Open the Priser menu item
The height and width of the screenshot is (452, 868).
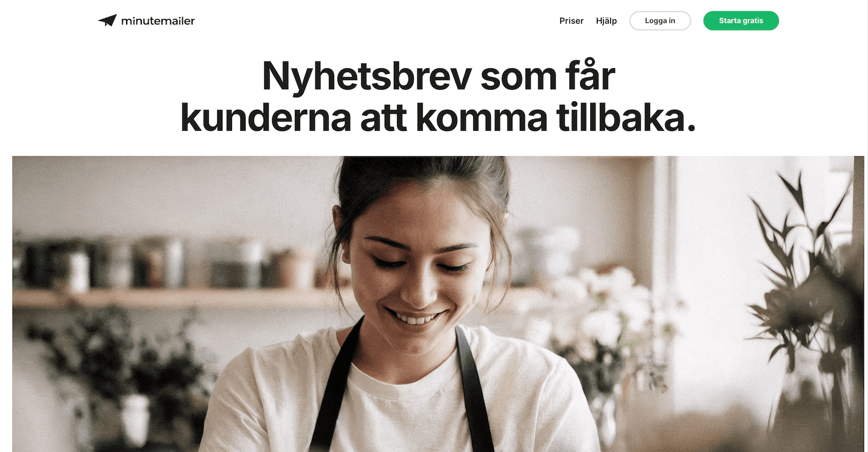pos(571,21)
